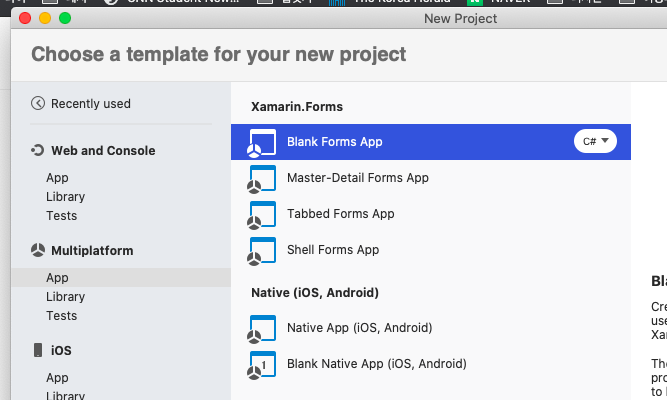Choose Library under Web and Console

point(66,197)
